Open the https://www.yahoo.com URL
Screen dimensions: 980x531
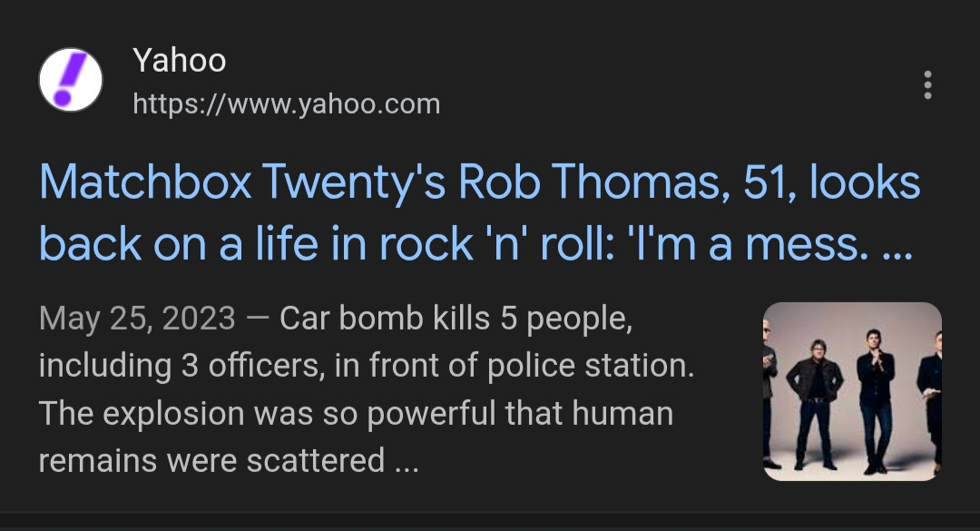point(286,104)
